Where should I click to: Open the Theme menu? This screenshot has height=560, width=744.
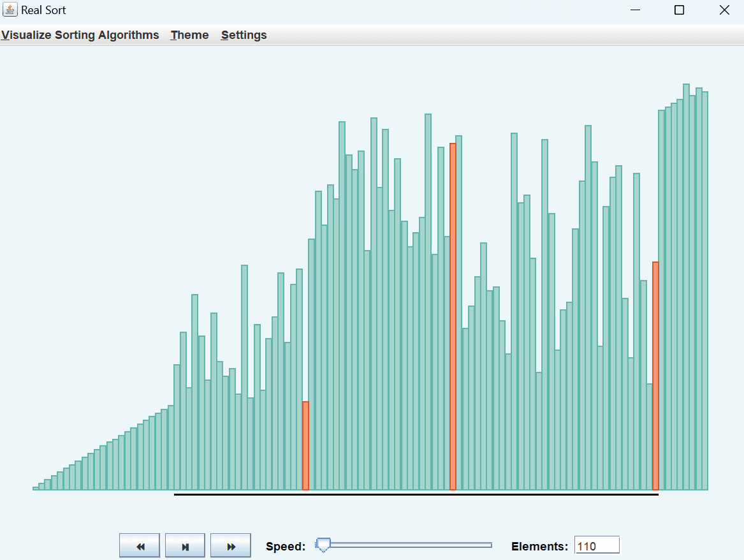click(x=189, y=35)
